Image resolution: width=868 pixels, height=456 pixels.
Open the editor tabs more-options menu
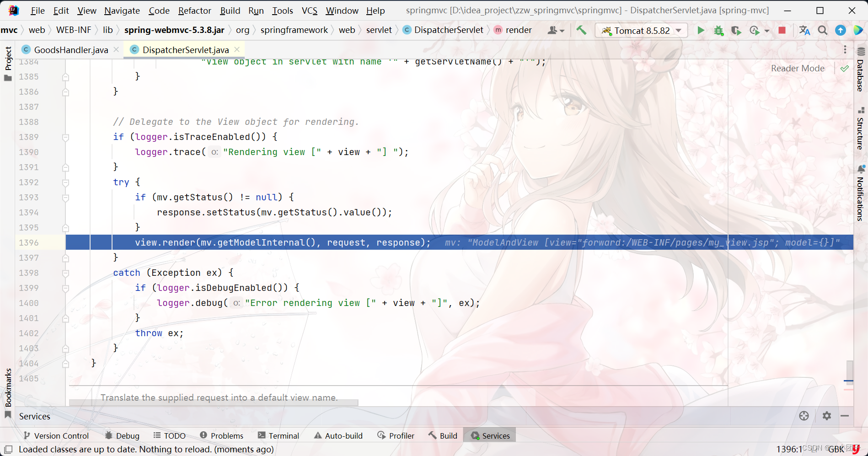[x=845, y=49]
